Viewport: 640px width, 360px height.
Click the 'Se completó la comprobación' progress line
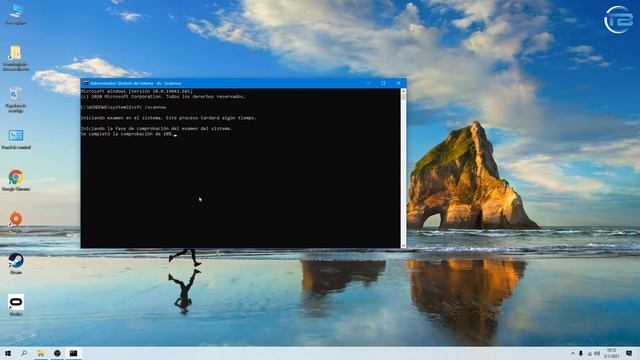click(x=127, y=134)
